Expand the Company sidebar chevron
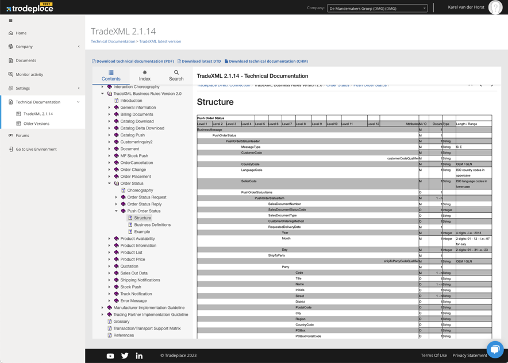Viewport: 508px width, 363px height. [x=79, y=47]
